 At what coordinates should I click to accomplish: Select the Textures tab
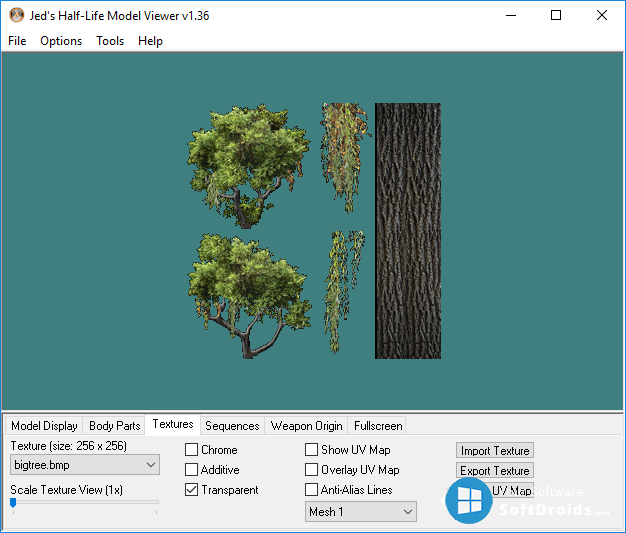[x=173, y=424]
